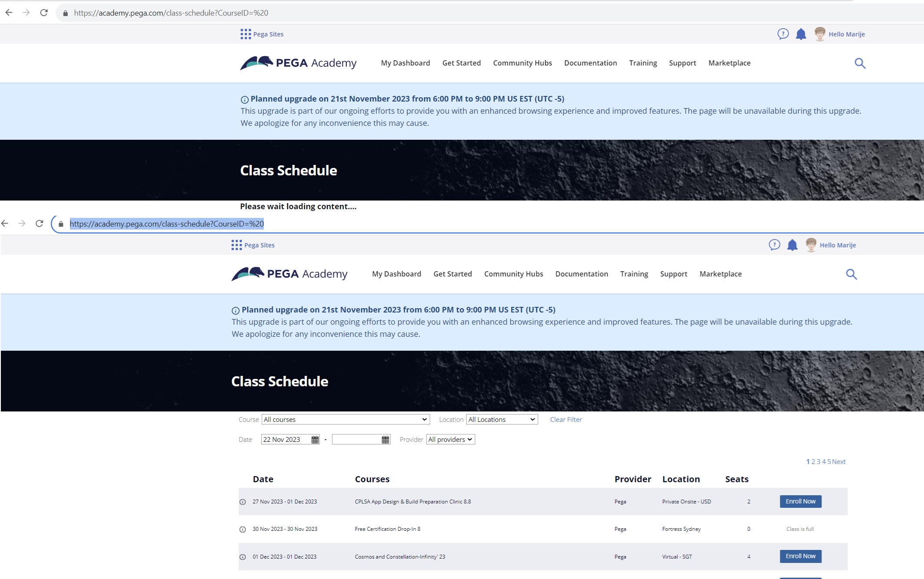The height and width of the screenshot is (579, 924).
Task: Open the Training menu
Action: click(634, 274)
